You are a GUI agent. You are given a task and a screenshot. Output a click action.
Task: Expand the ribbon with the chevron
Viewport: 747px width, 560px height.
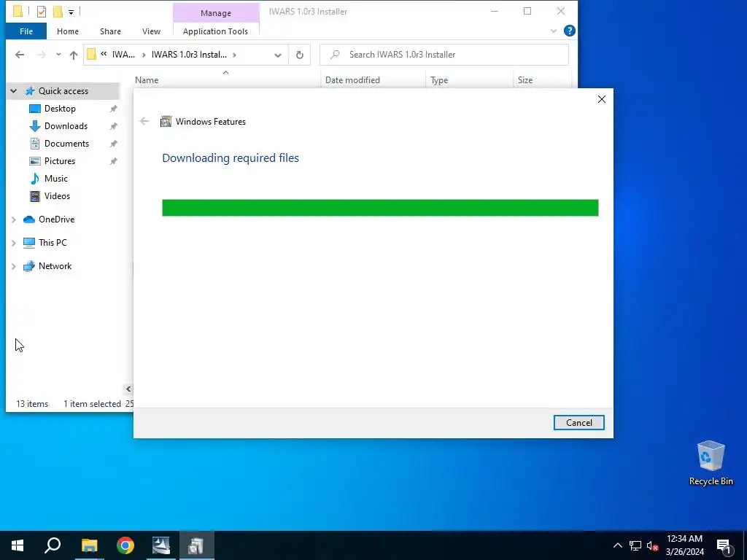554,31
